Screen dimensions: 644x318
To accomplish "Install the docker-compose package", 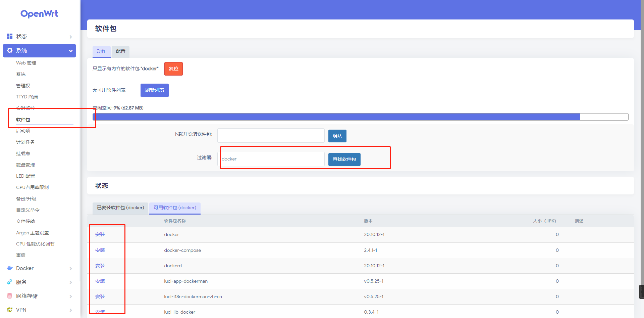I will tap(100, 250).
